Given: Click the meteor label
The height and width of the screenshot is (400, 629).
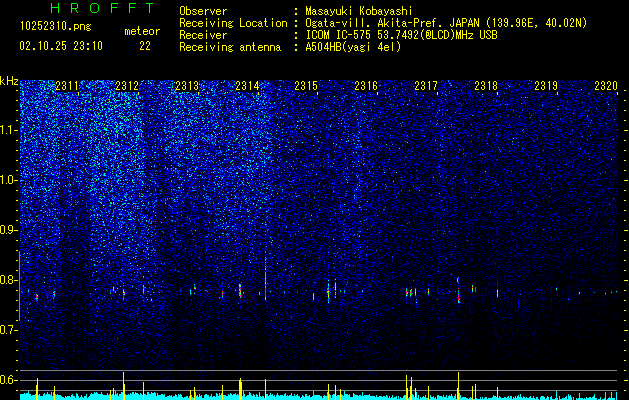Looking at the screenshot, I should coord(142,31).
